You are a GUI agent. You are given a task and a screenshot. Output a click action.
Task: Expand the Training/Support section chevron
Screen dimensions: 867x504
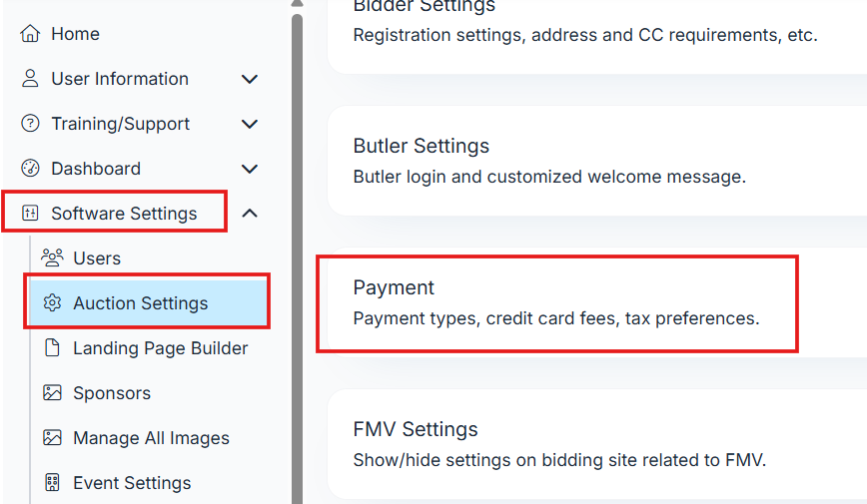[x=250, y=124]
